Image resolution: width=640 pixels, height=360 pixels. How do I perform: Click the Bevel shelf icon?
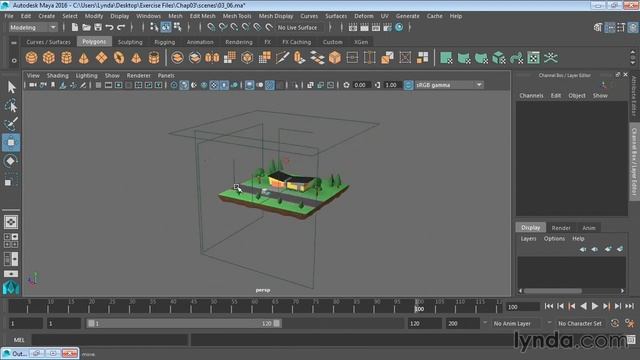point(335,58)
